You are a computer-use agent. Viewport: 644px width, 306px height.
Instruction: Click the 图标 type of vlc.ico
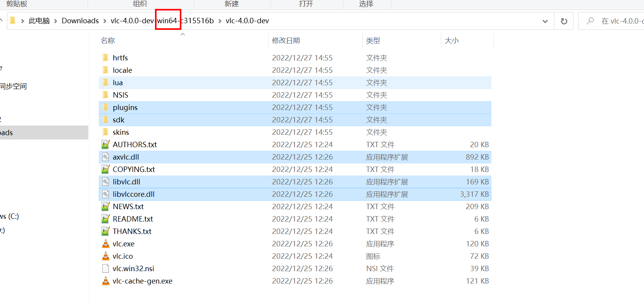click(373, 256)
